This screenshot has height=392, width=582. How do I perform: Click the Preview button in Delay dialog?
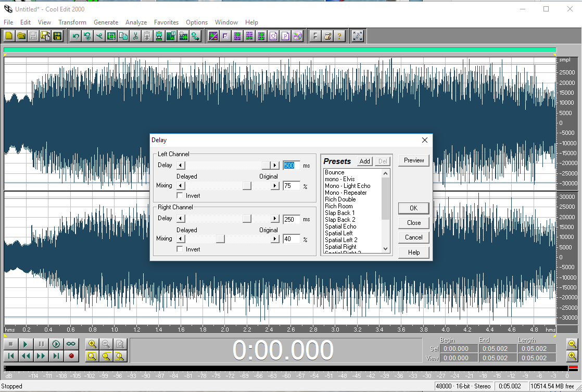[x=413, y=160]
